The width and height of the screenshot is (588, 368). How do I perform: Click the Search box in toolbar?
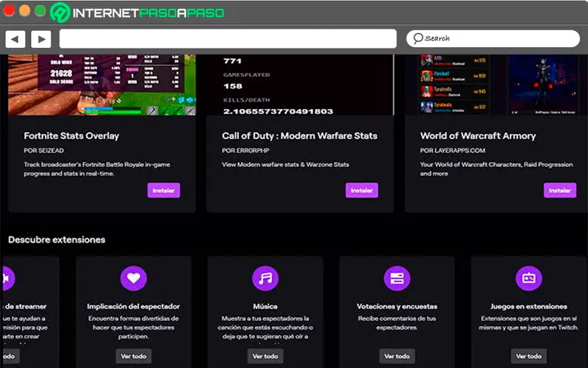(492, 39)
